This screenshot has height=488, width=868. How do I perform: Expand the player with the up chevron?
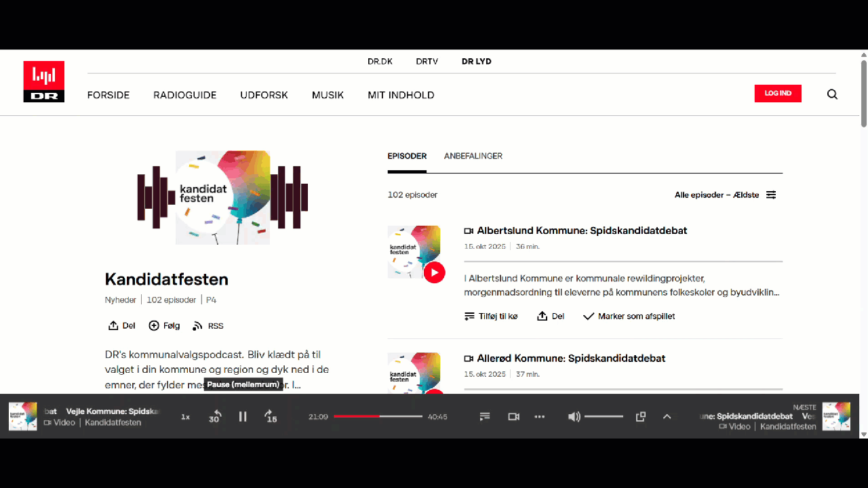[667, 417]
